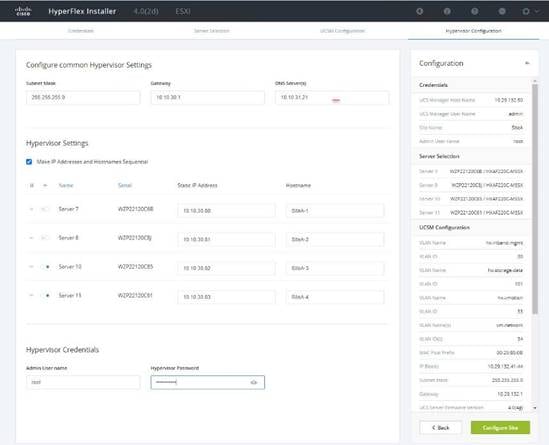This screenshot has width=549, height=445.
Task: Click 'UCSM Configuration' heading in Configuration panel
Action: 444,228
